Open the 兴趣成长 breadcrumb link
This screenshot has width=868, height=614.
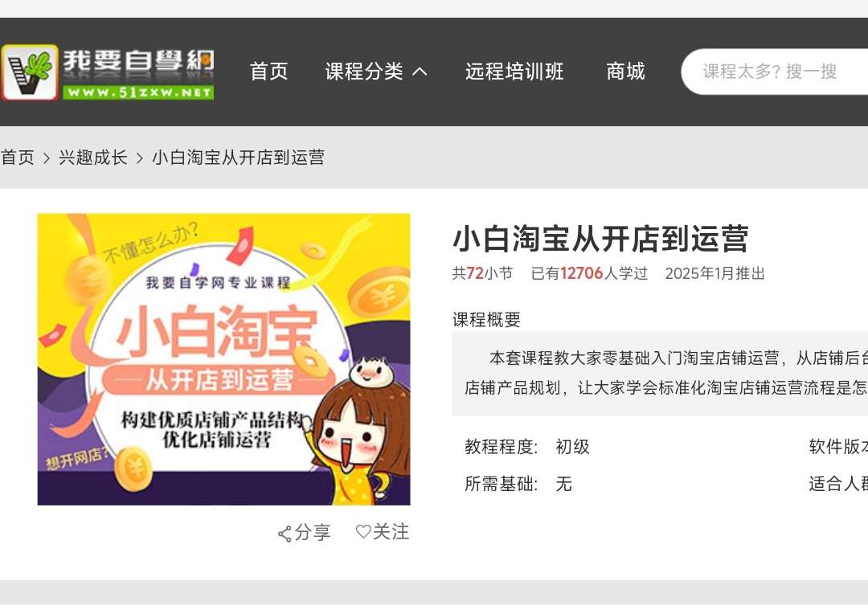pos(93,158)
